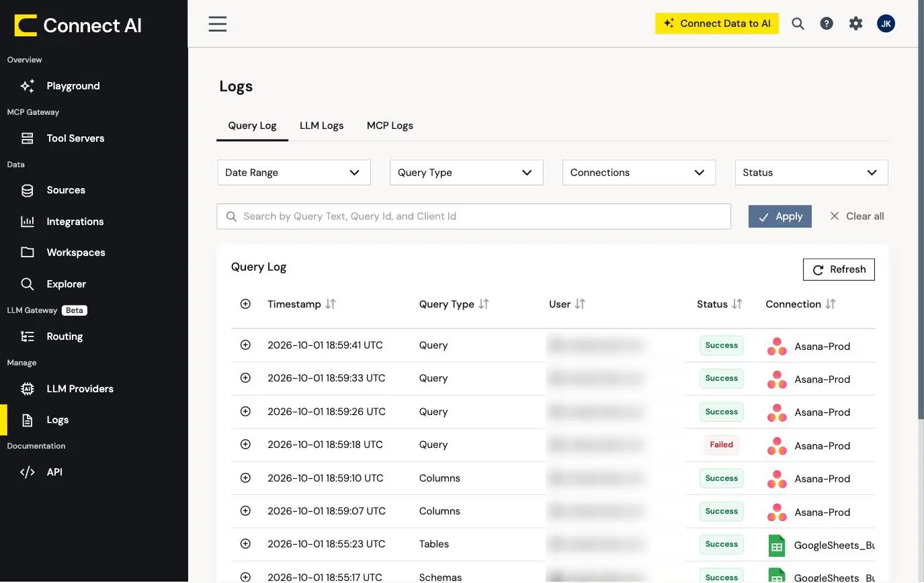Click the Connect AI logo
The height and width of the screenshot is (583, 924).
(78, 26)
